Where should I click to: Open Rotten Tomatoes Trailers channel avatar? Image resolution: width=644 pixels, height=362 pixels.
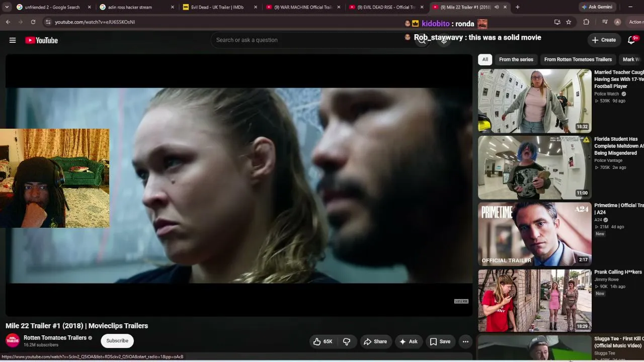[13, 340]
